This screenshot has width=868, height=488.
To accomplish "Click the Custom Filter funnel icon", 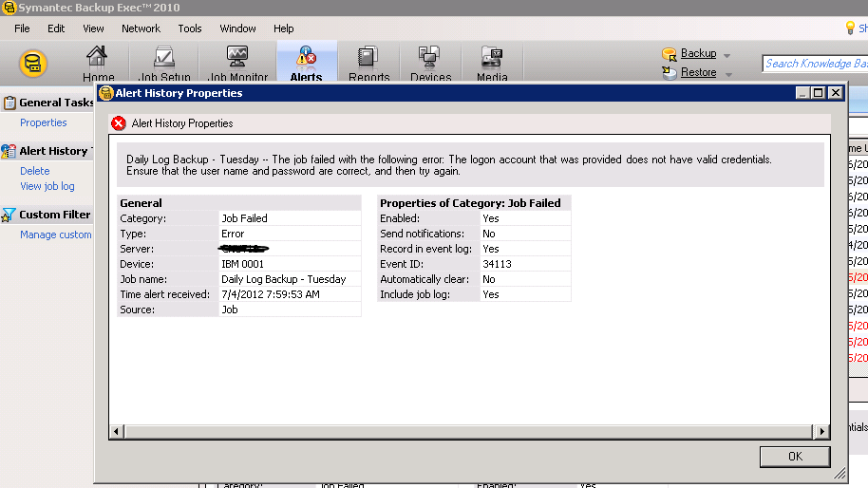I will 9,215.
